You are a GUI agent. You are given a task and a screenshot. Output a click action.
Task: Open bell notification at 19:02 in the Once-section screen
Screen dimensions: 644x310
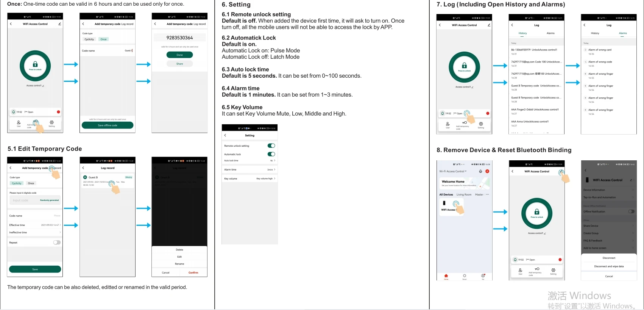14,112
